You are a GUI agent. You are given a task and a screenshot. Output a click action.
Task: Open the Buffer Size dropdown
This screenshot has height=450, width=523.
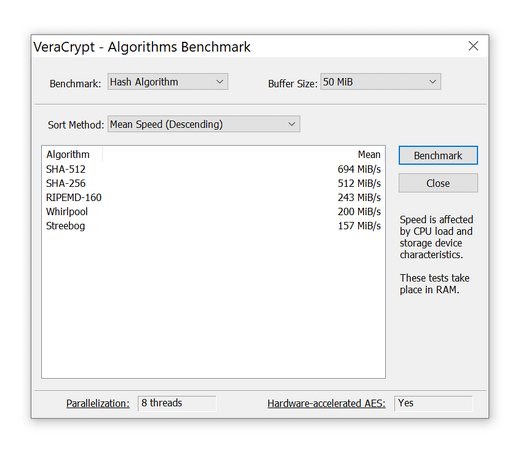(x=381, y=82)
